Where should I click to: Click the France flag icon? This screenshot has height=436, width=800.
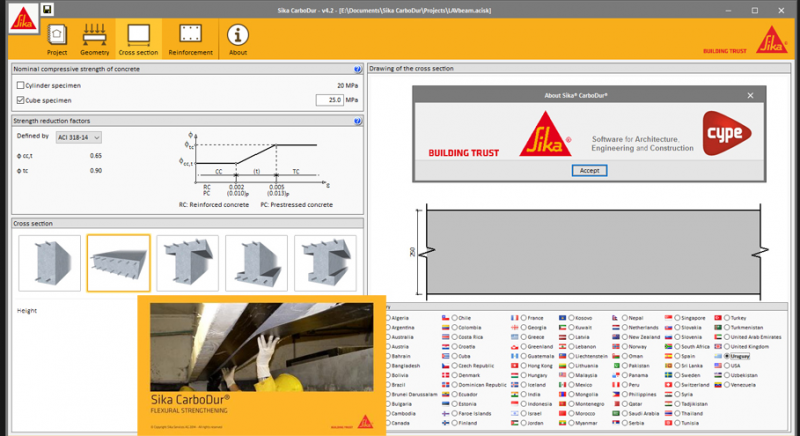(x=515, y=318)
